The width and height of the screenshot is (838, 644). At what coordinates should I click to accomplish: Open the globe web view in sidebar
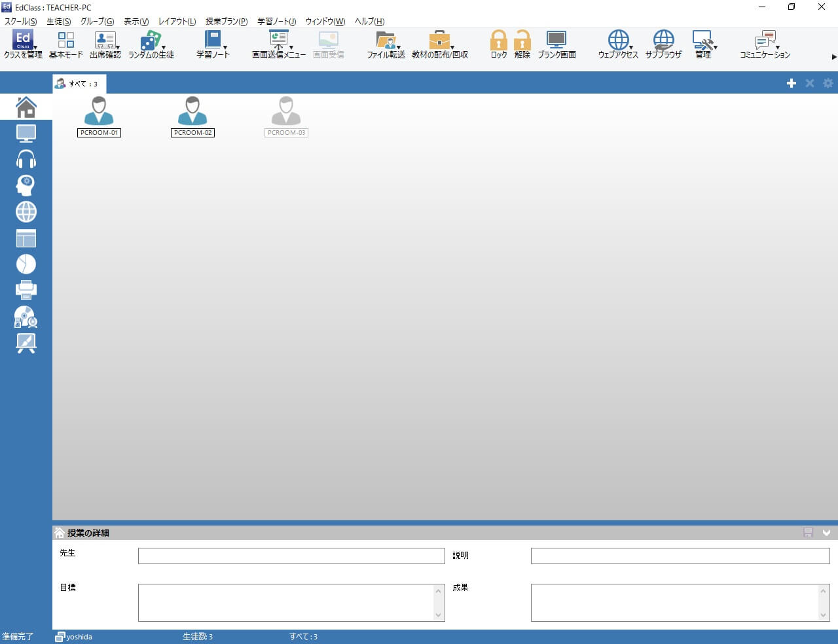(x=26, y=212)
